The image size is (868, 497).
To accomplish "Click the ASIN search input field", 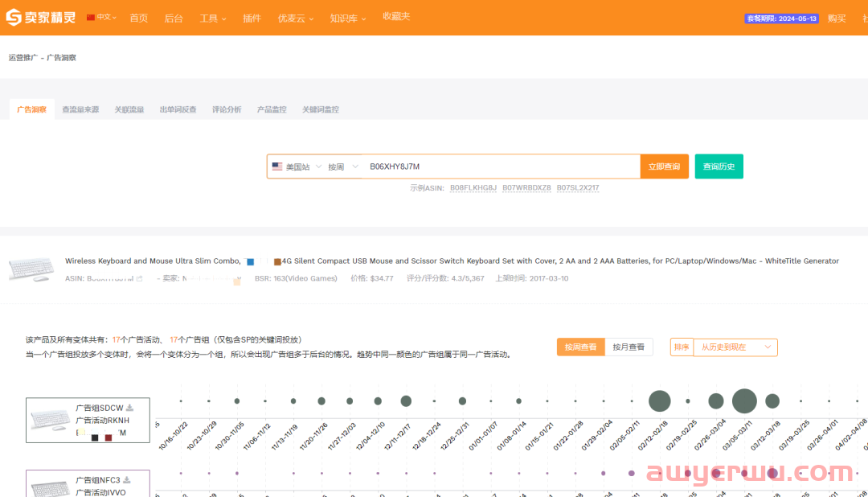I will tap(498, 166).
